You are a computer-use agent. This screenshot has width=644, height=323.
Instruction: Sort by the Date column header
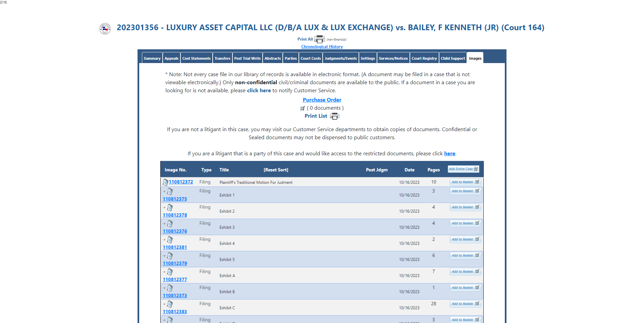point(409,170)
